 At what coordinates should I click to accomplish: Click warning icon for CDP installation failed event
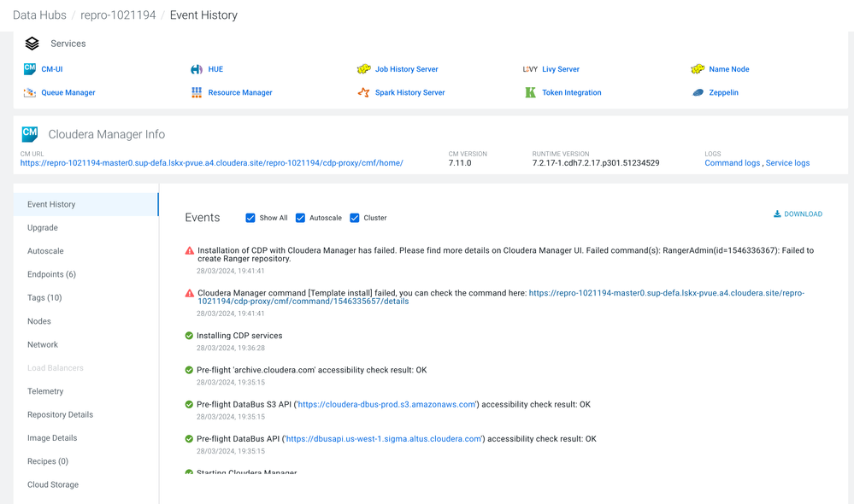(190, 251)
